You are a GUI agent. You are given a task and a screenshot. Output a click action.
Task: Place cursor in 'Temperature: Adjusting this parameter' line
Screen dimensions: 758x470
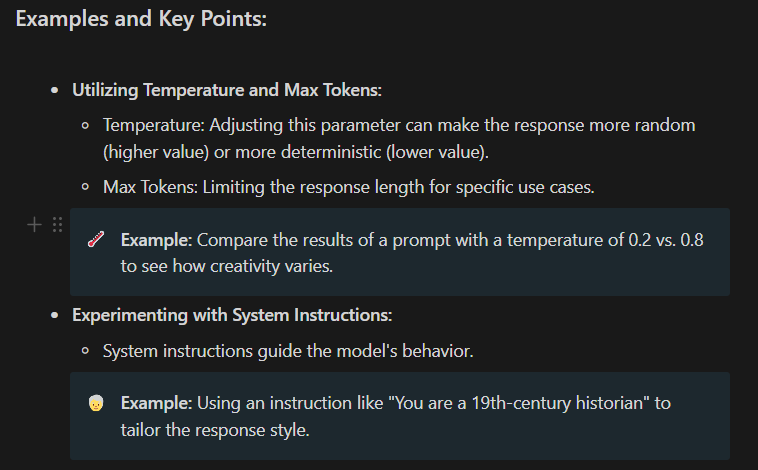point(399,125)
